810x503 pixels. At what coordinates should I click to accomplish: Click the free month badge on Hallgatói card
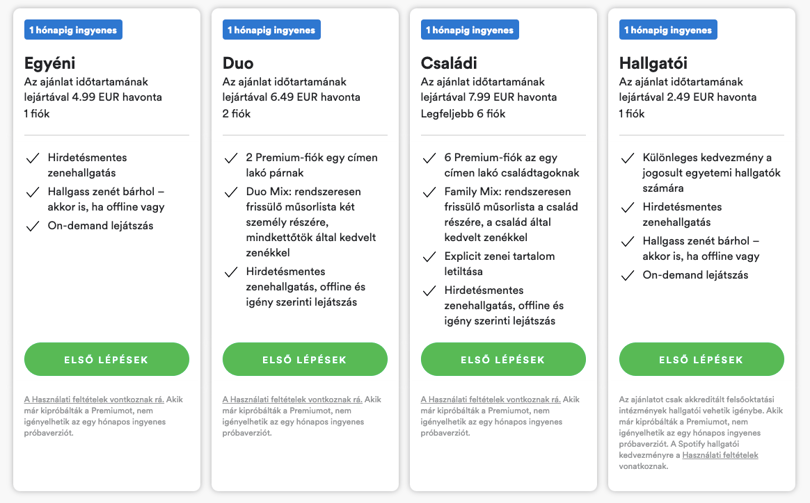click(x=668, y=29)
